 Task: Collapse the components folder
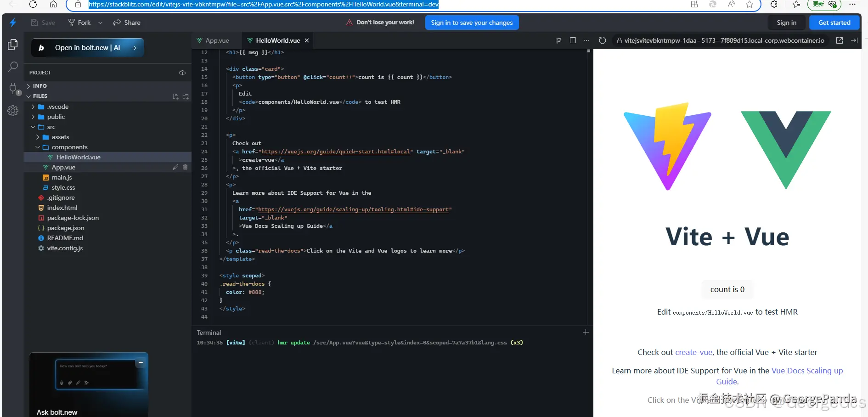click(38, 147)
